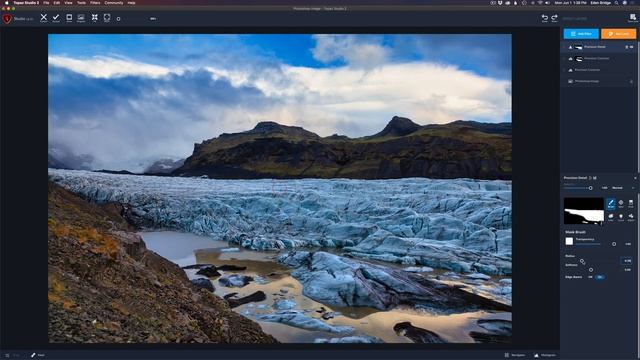Click the white Mask Brush color swatch
Viewport: 640px width, 360px height.
click(x=569, y=241)
